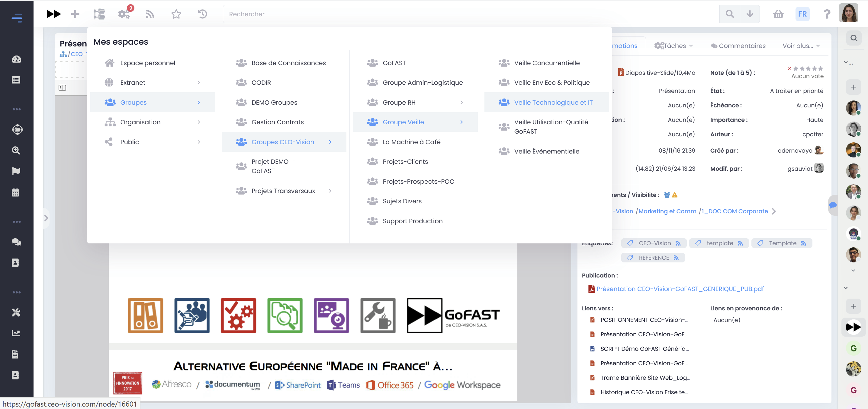Screen dimensions: 868x409
Task: Click the settings gears icon with badge 9
Action: (124, 14)
